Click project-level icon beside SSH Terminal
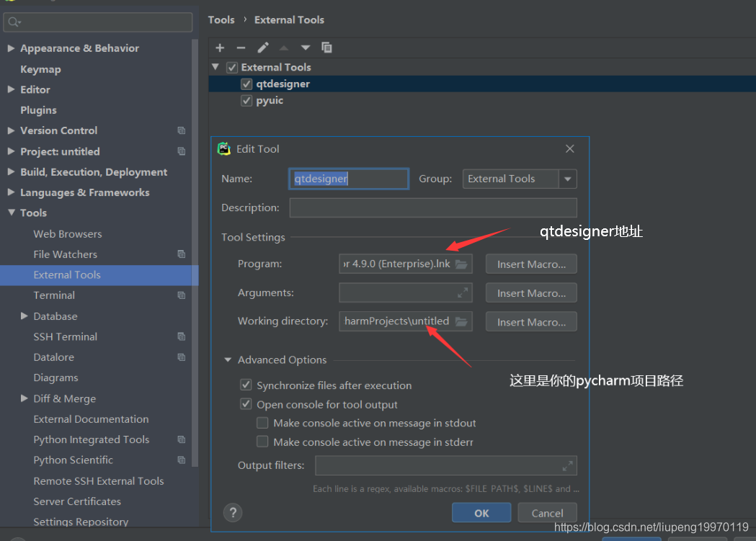Image resolution: width=756 pixels, height=541 pixels. 182,336
